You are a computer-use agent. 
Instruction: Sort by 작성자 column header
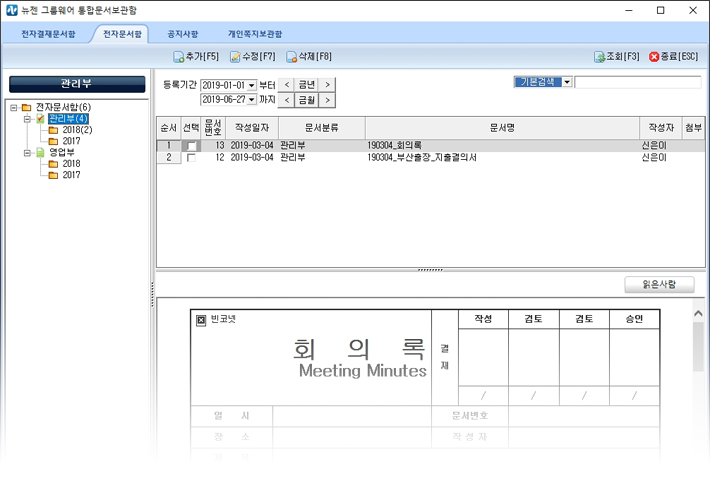661,128
